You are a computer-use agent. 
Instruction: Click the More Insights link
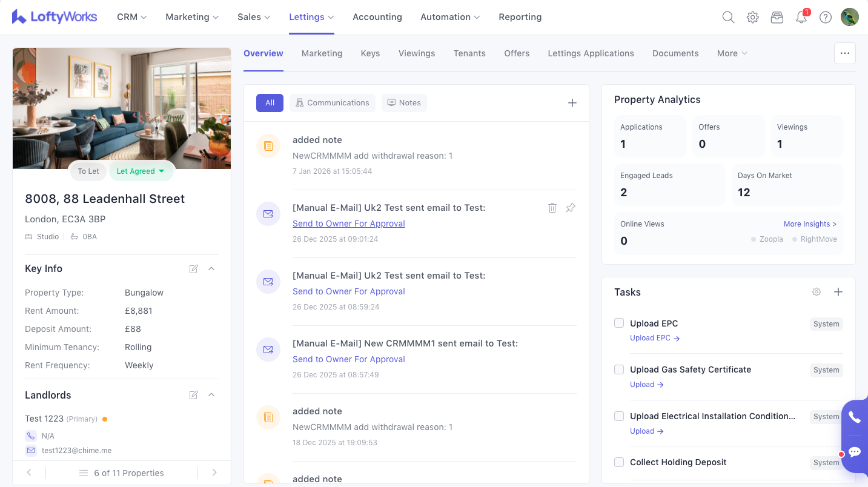tap(810, 224)
